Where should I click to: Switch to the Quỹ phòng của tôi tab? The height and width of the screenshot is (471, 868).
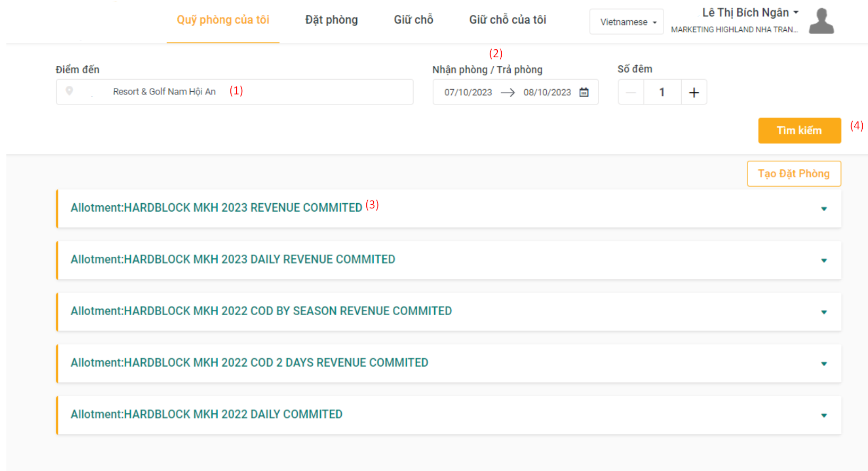tap(223, 20)
